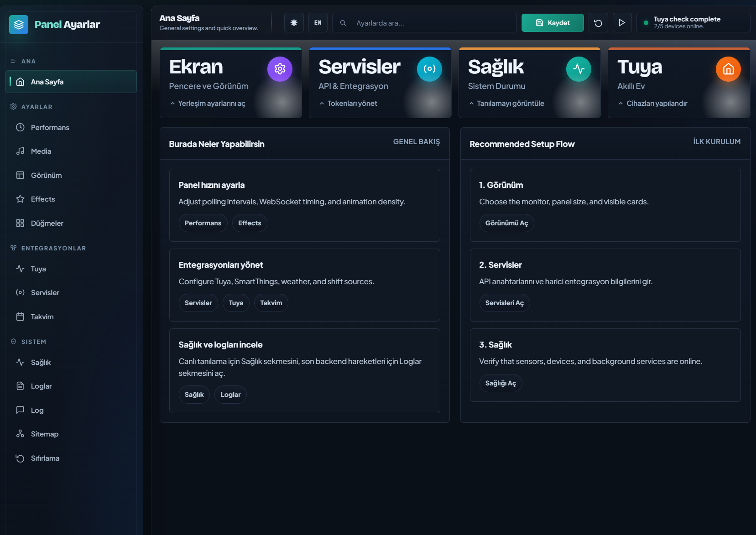Click Effects chip under Panel hızını ayarla
Image resolution: width=756 pixels, height=535 pixels.
tap(250, 223)
